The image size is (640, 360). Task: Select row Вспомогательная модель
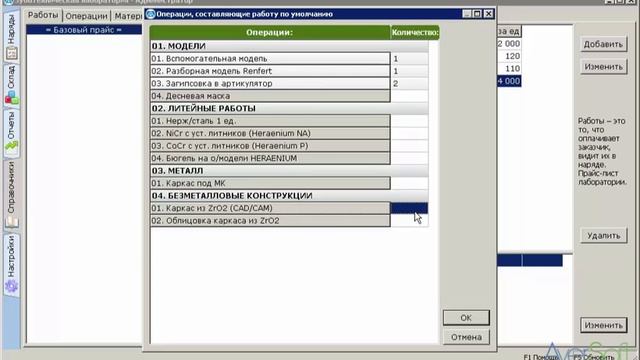point(270,58)
